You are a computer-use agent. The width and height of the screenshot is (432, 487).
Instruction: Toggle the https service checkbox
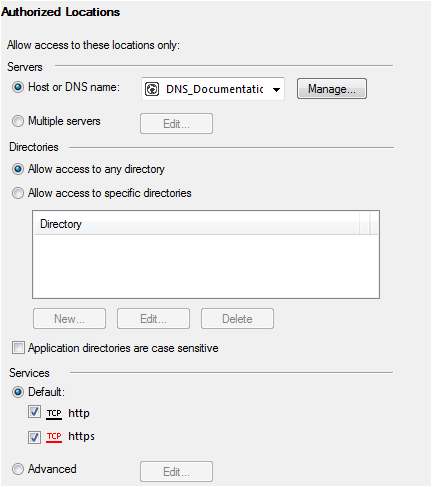point(34,437)
